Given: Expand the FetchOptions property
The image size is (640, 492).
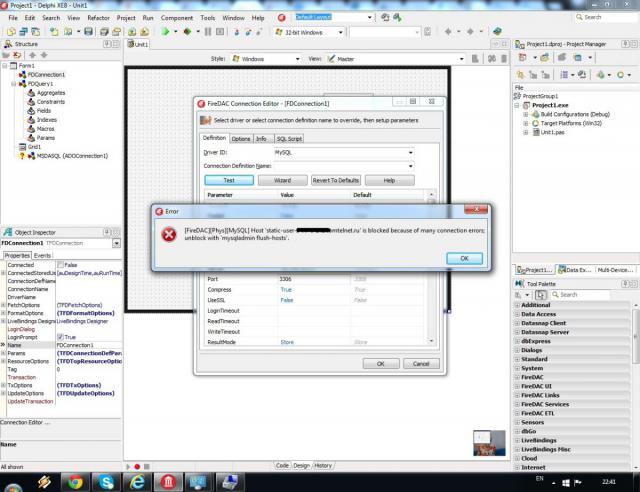Looking at the screenshot, I should (3, 305).
